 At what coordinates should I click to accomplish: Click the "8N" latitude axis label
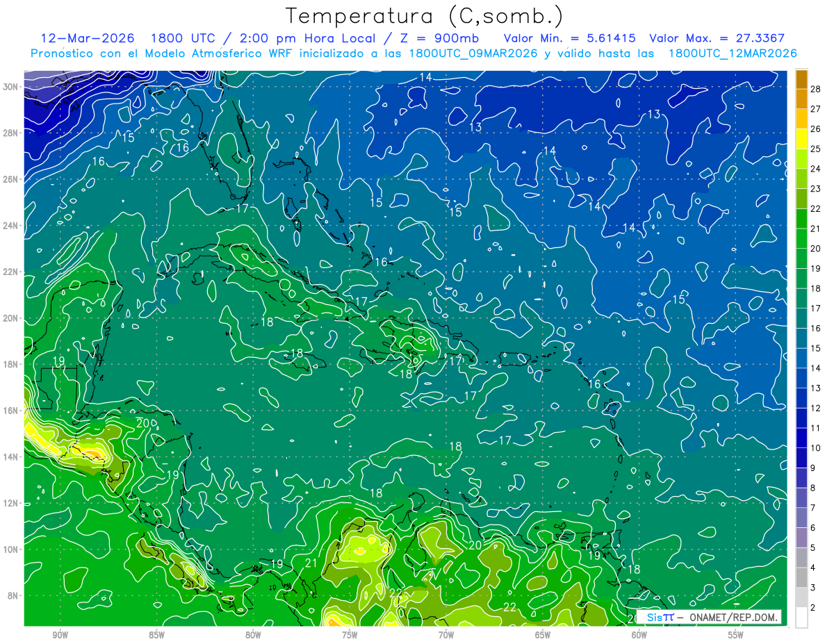[x=14, y=595]
